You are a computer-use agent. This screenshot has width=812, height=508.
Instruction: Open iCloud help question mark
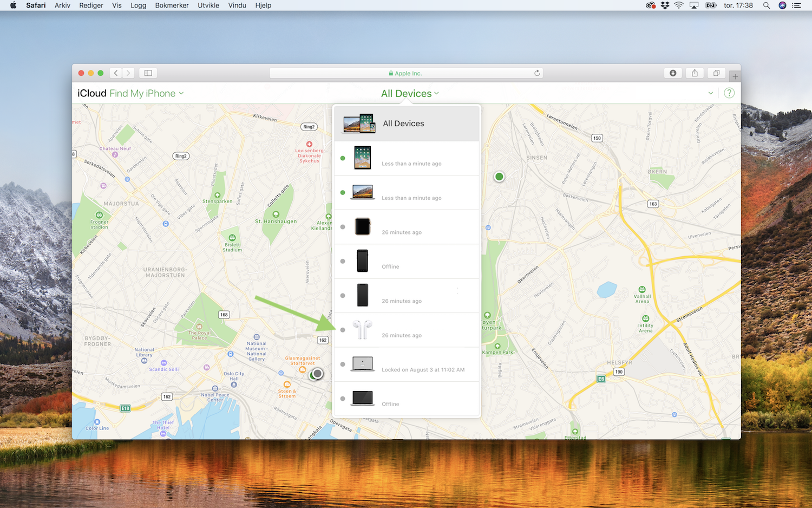(729, 93)
